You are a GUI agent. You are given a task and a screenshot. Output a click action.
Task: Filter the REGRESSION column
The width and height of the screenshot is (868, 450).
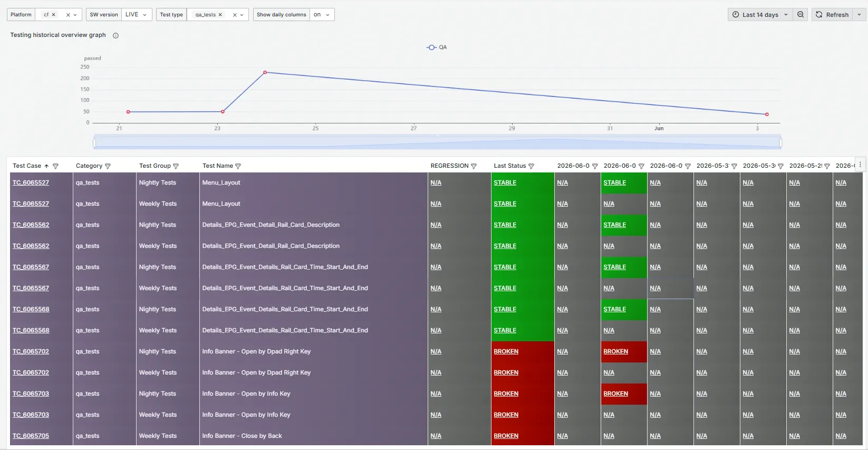coord(474,166)
